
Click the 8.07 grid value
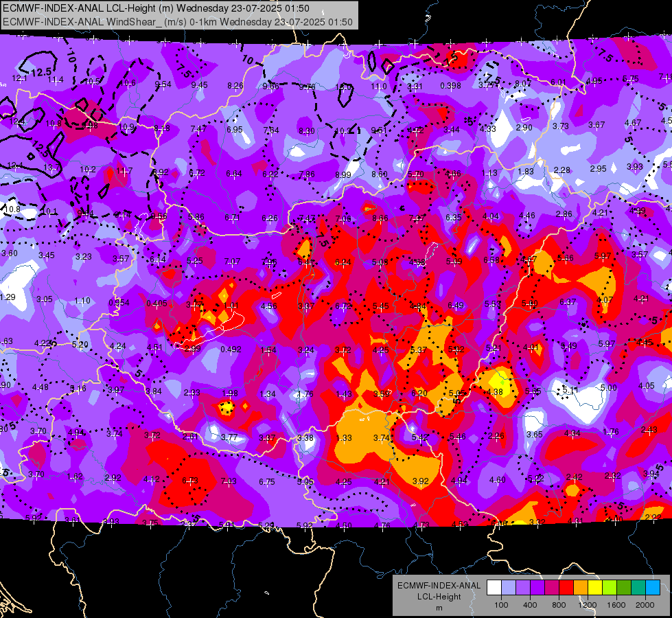[x=523, y=84]
